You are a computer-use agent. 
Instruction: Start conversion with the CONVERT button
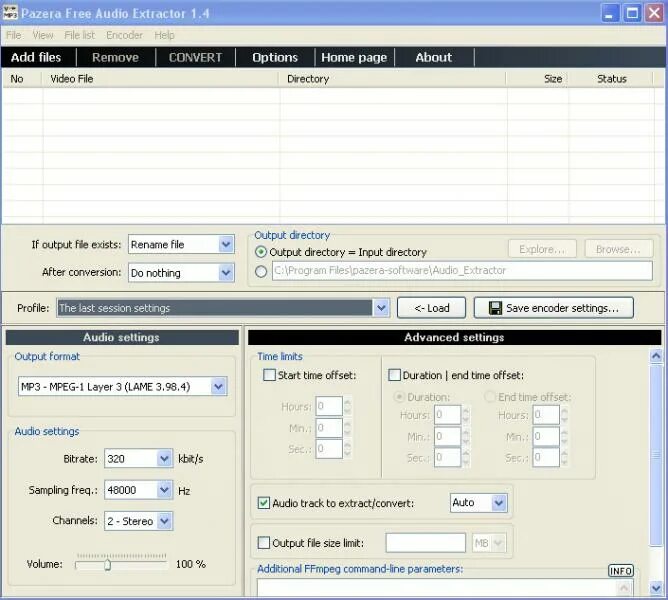(196, 57)
